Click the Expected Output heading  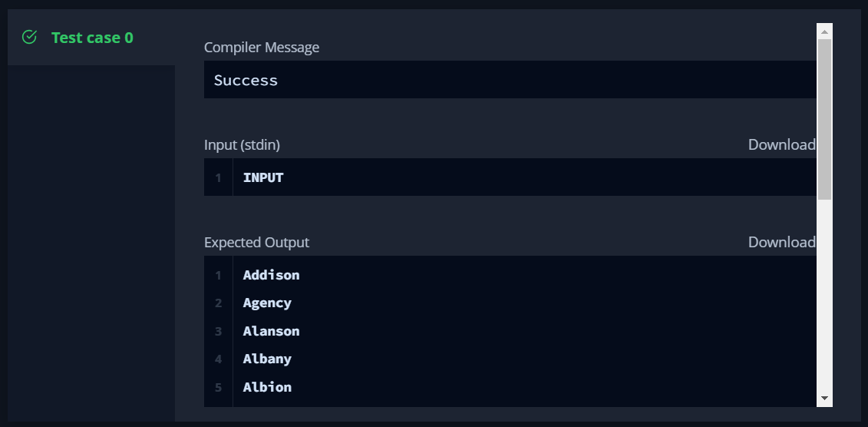tap(256, 242)
